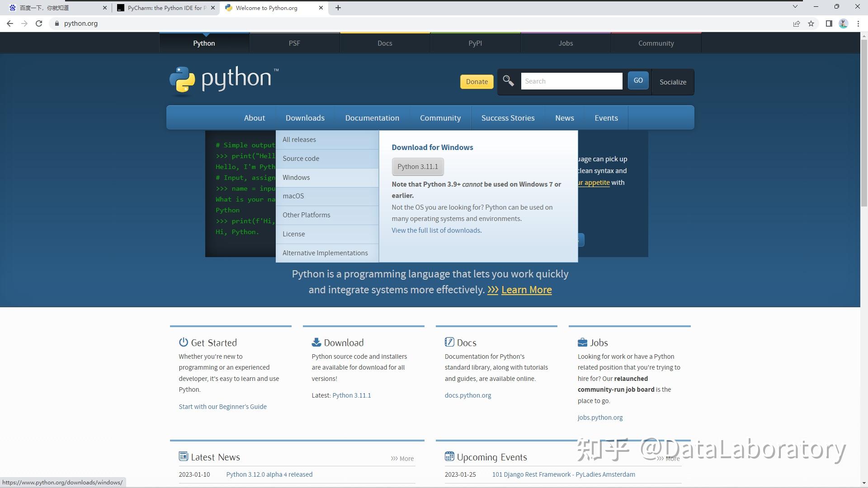The height and width of the screenshot is (488, 868).
Task: Click the magnifying glass search icon
Action: pyautogui.click(x=508, y=81)
